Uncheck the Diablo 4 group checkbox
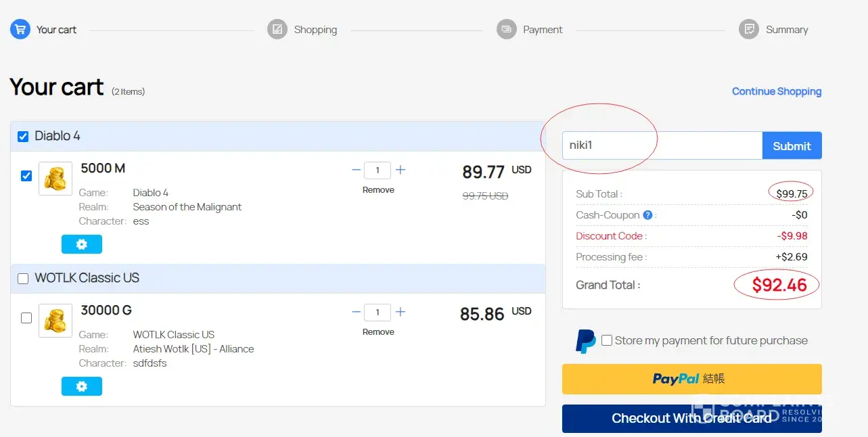This screenshot has width=868, height=437. click(23, 137)
